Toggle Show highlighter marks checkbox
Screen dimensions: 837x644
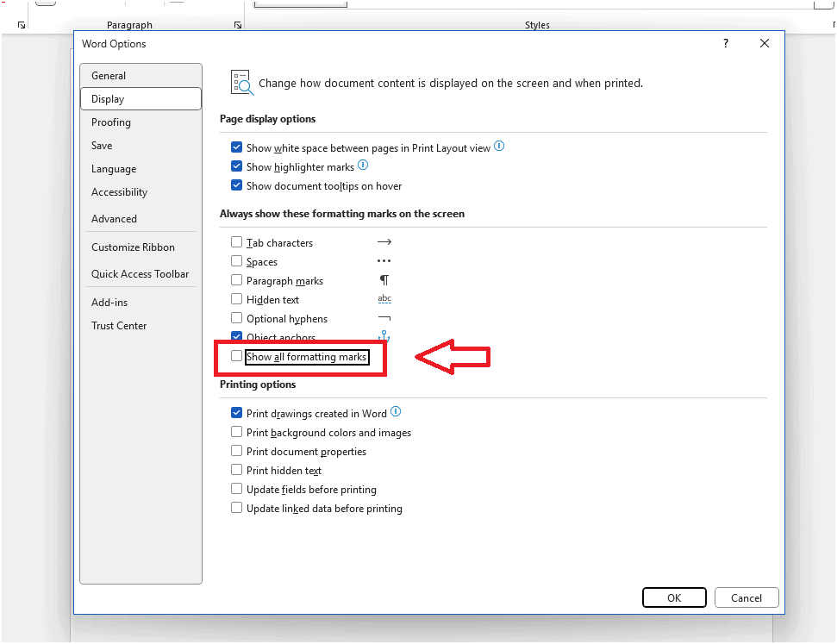tap(236, 166)
